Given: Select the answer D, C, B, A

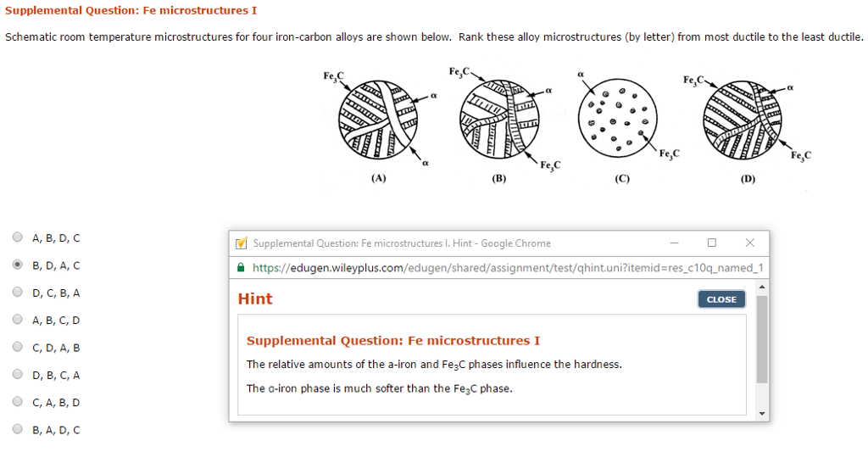Looking at the screenshot, I should point(18,292).
